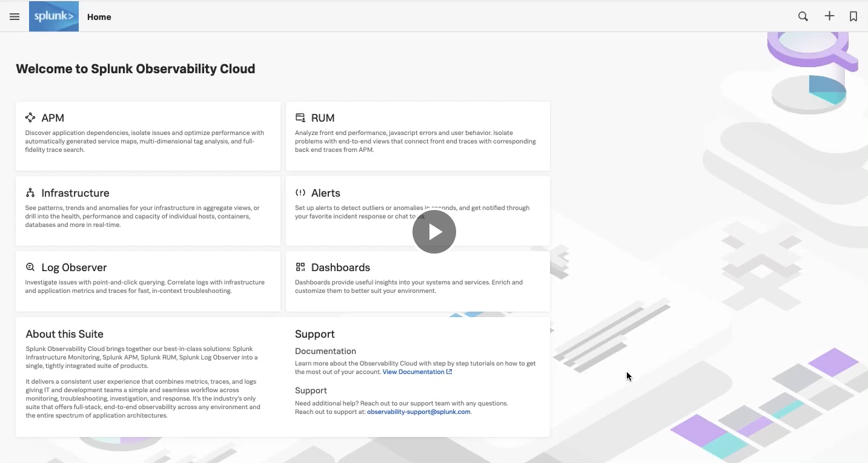The height and width of the screenshot is (463, 868).
Task: Click the plus create icon
Action: click(829, 16)
